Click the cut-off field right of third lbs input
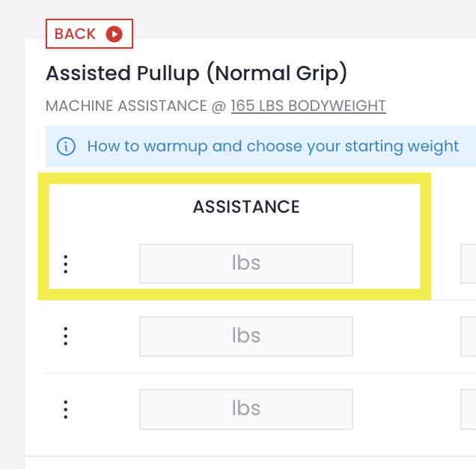The image size is (476, 469). 469,409
